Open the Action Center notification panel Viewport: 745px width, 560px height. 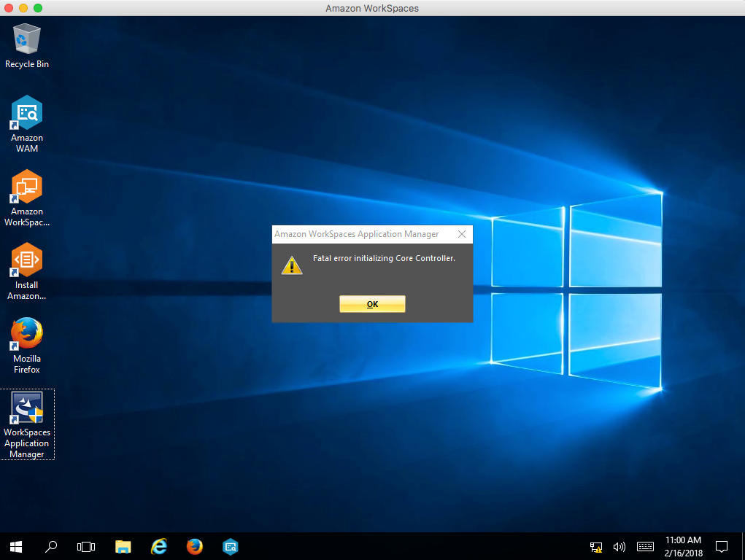(x=722, y=547)
